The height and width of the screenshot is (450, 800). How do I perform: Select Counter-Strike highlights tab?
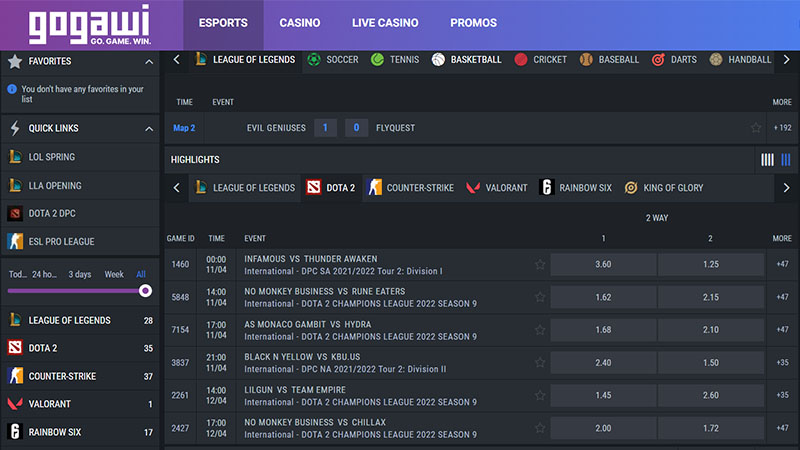pyautogui.click(x=411, y=188)
